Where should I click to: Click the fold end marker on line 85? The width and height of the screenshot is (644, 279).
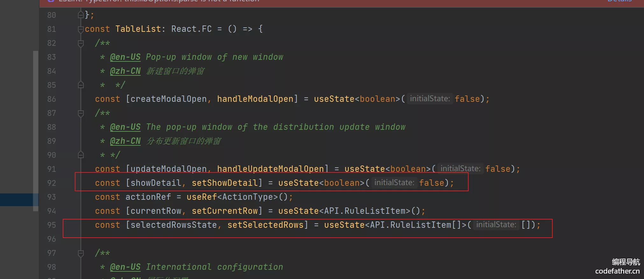(x=81, y=85)
